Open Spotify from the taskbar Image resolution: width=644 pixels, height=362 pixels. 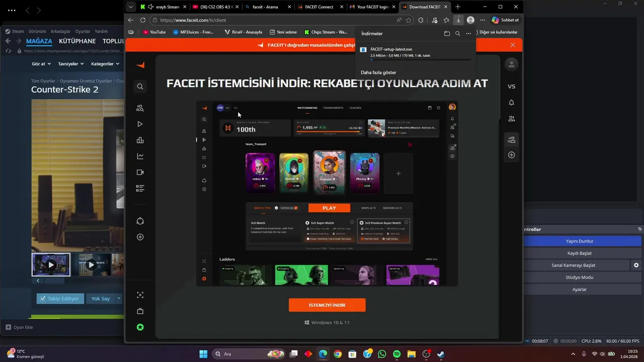[396, 354]
